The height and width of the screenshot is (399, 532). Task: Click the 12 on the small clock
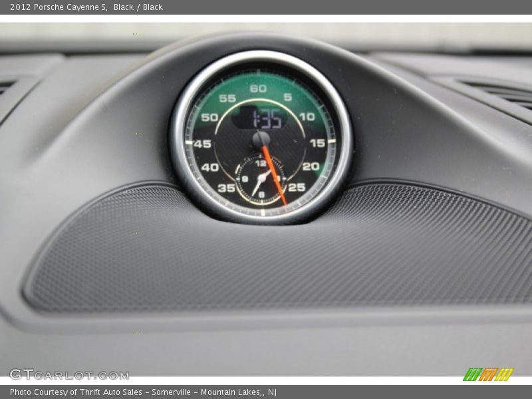(x=261, y=163)
